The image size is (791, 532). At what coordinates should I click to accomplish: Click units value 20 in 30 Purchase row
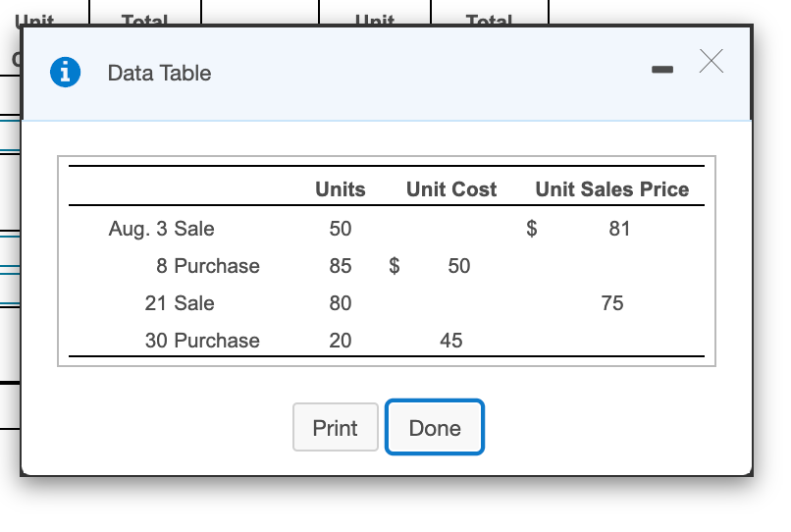(341, 341)
